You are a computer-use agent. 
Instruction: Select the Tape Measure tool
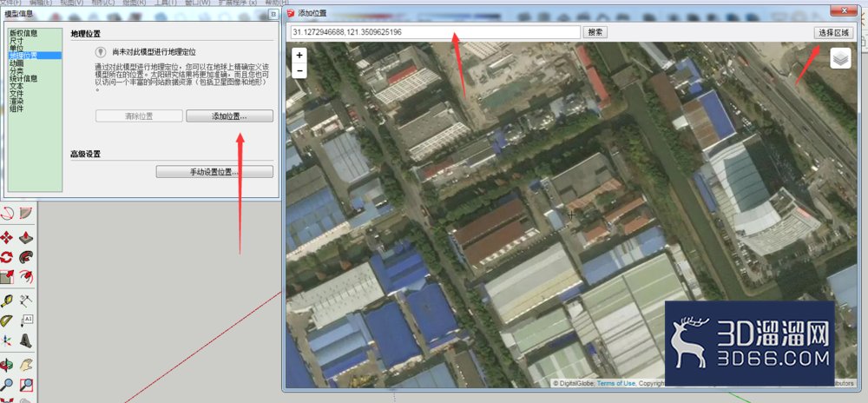click(7, 301)
